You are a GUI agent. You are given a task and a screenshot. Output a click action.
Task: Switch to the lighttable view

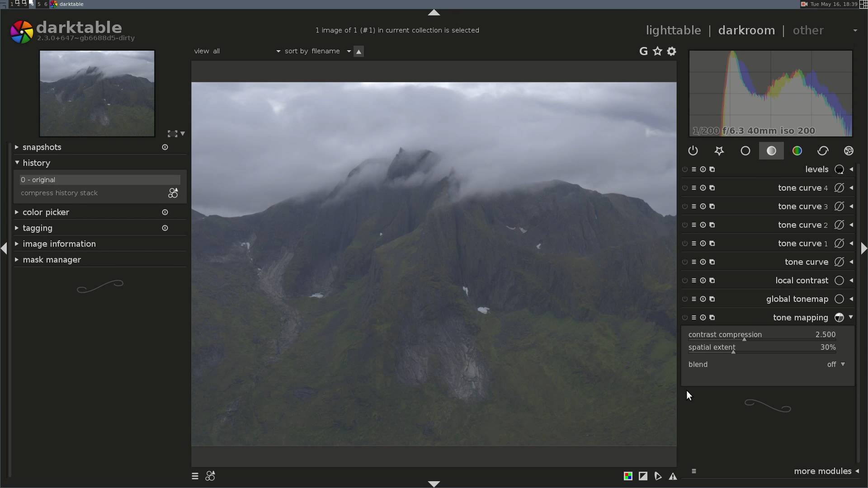pyautogui.click(x=673, y=30)
